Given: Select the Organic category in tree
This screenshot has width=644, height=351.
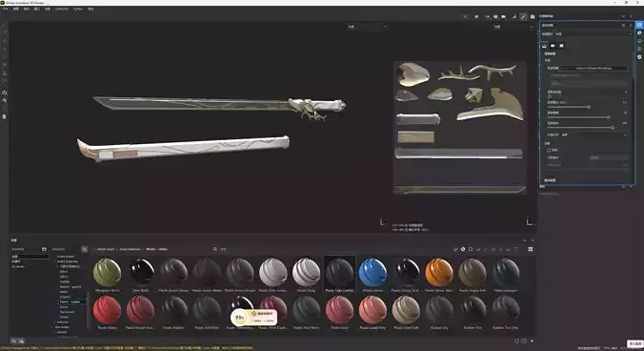Looking at the screenshot, I should 65,297.
